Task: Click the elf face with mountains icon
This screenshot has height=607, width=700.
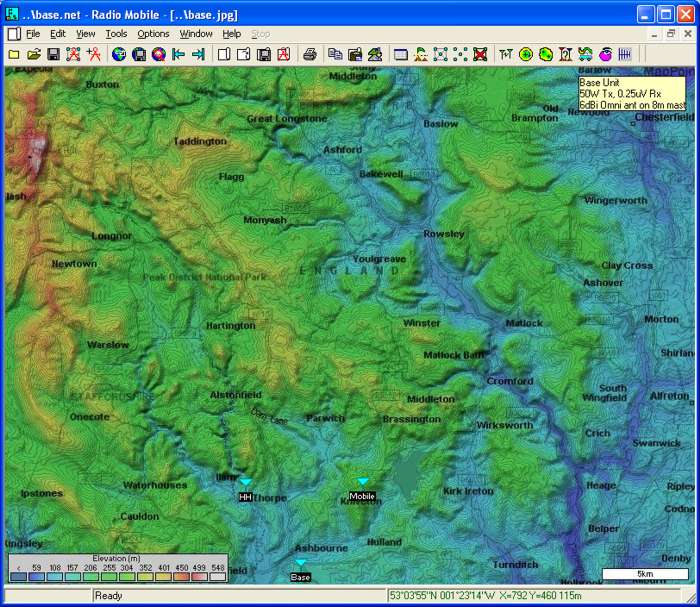Action: click(421, 54)
